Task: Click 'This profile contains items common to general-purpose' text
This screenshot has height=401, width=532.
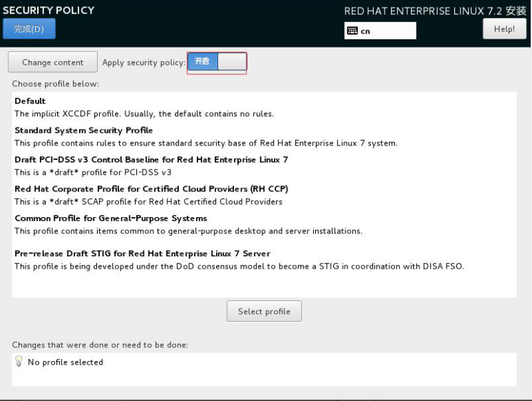Action: click(x=189, y=231)
